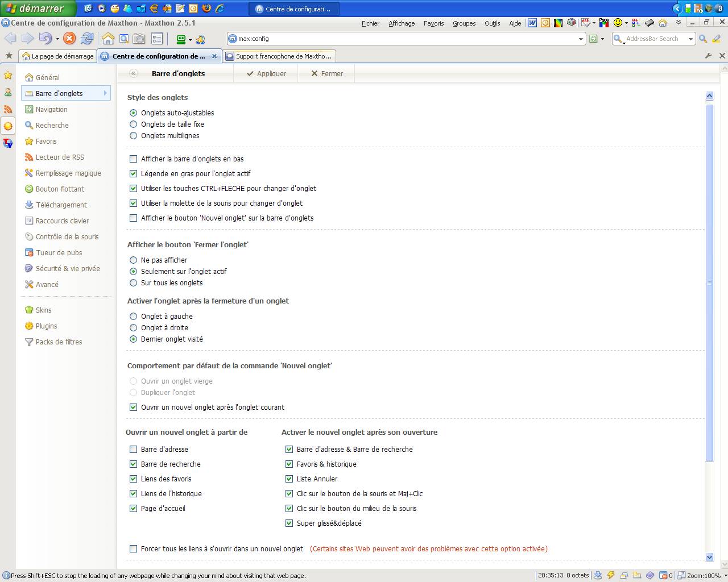Go to the Home page icon
Image resolution: width=728 pixels, height=582 pixels.
[108, 39]
